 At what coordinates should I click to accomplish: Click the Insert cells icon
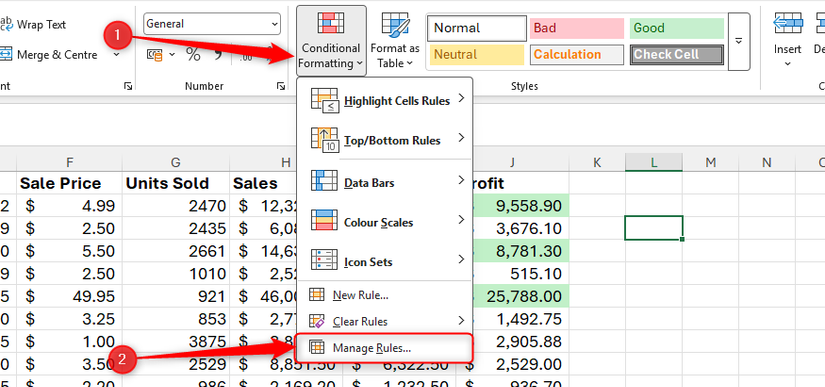click(788, 24)
